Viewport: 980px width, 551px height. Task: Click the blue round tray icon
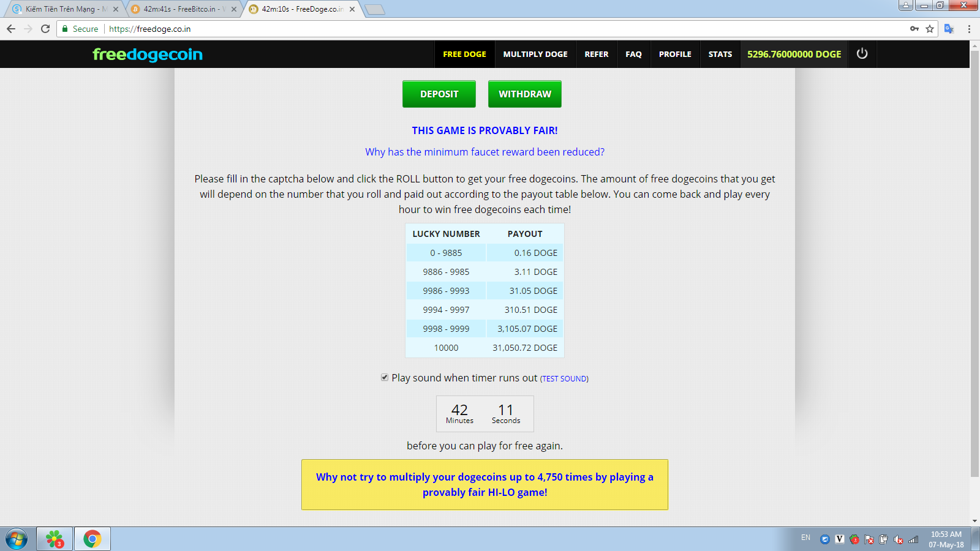pyautogui.click(x=825, y=539)
